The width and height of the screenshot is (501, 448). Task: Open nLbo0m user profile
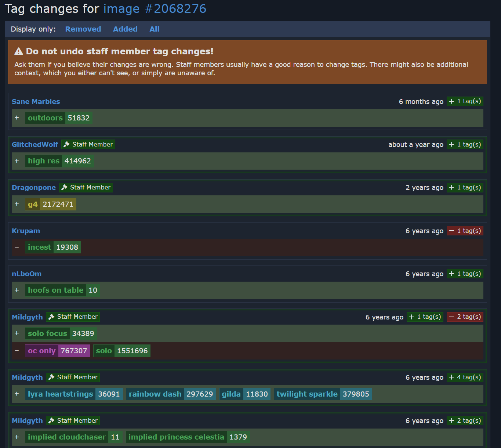pos(26,274)
